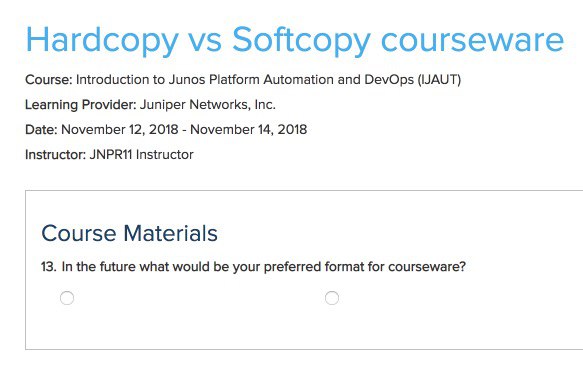The width and height of the screenshot is (583, 367).
Task: Click the Course: label
Action: point(49,80)
